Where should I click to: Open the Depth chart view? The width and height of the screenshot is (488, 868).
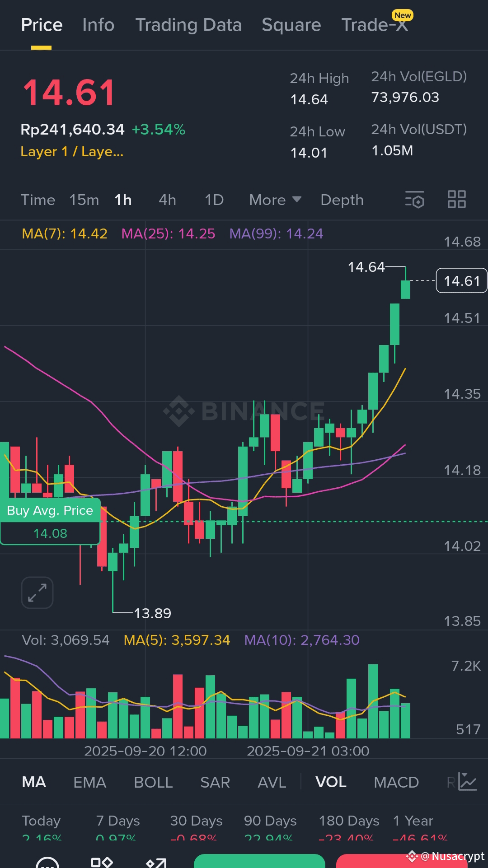pos(342,200)
